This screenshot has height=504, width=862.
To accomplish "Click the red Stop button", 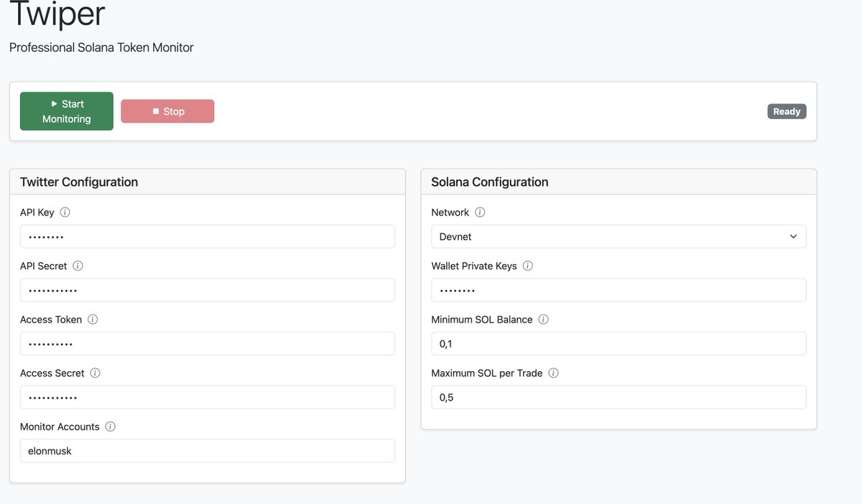I will (x=167, y=111).
